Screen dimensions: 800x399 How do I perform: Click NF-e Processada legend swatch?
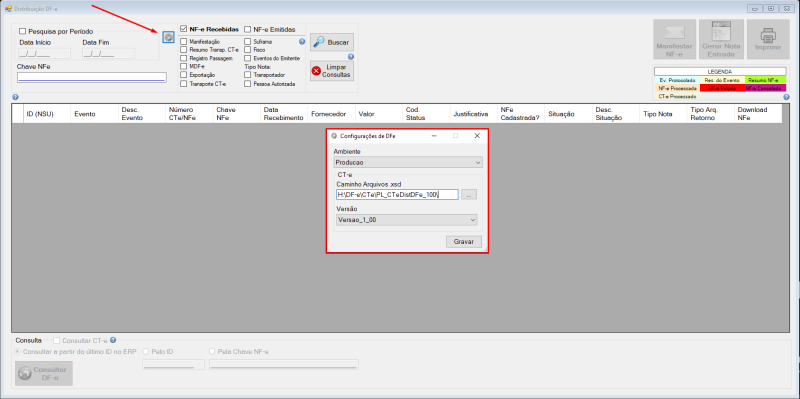677,88
